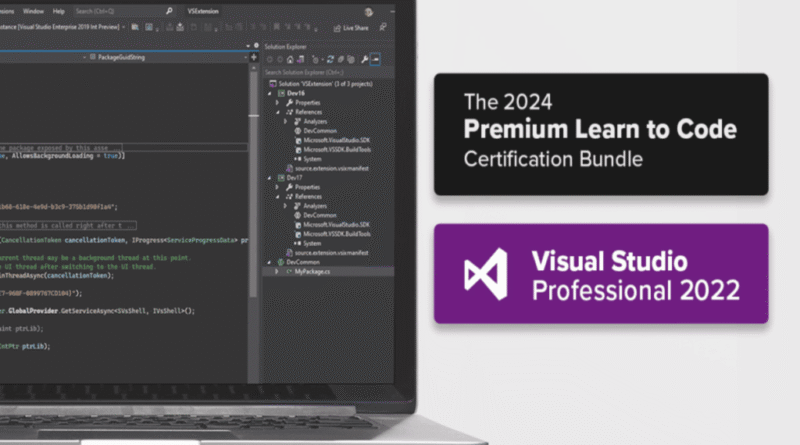800x445 pixels.
Task: Click Sync with Active Document icon
Action: pyautogui.click(x=331, y=60)
